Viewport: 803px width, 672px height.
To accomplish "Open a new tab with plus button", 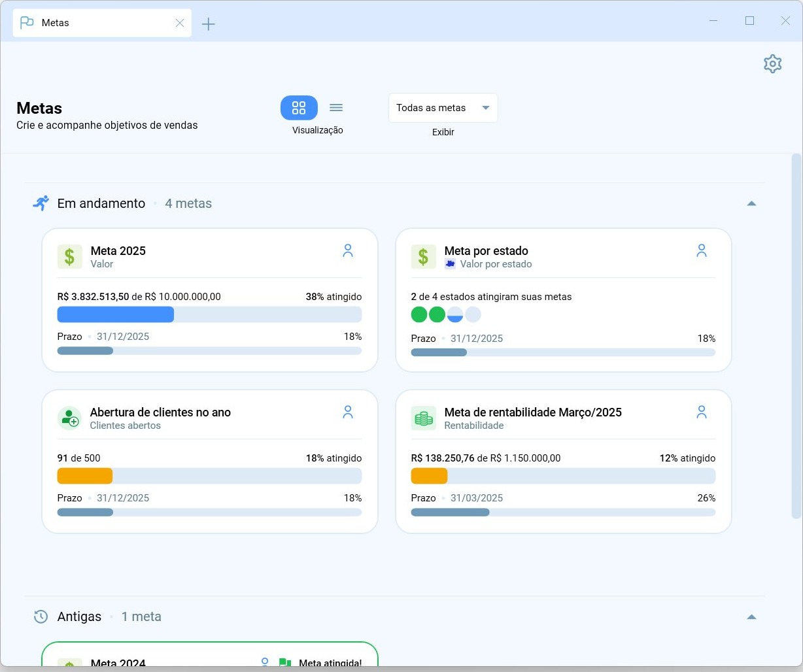I will click(x=209, y=24).
